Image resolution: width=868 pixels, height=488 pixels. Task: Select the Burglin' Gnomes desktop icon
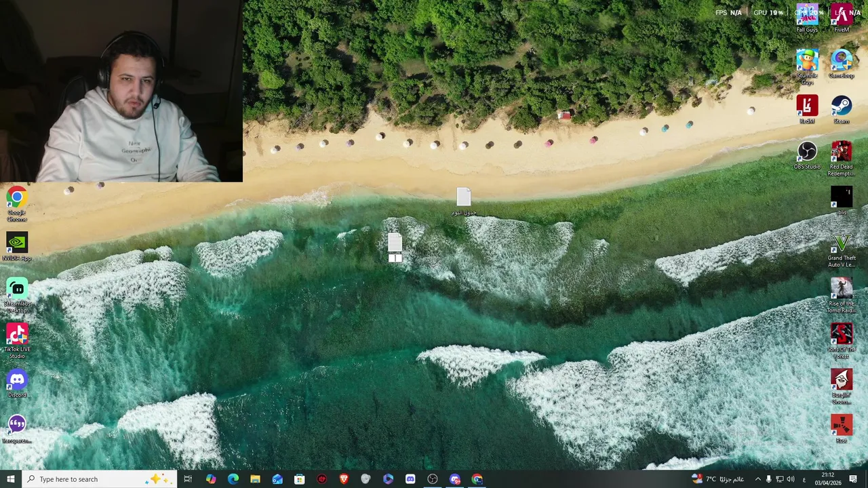[x=842, y=387]
